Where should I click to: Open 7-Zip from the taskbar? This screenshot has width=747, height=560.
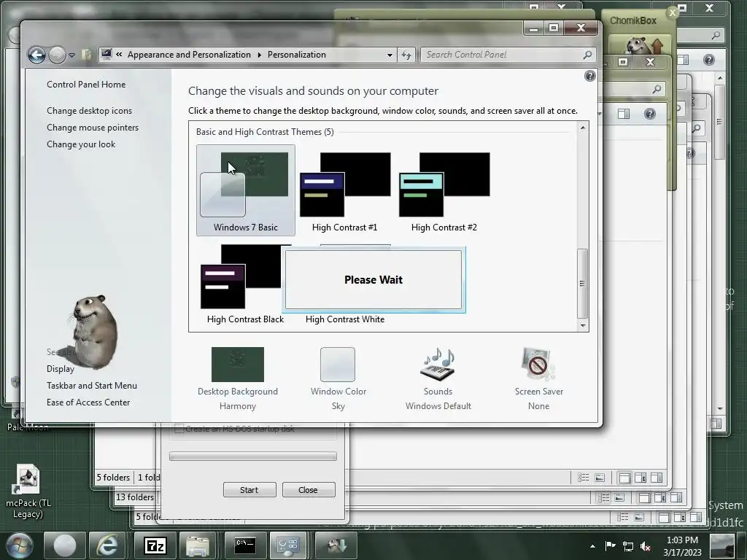(x=155, y=545)
